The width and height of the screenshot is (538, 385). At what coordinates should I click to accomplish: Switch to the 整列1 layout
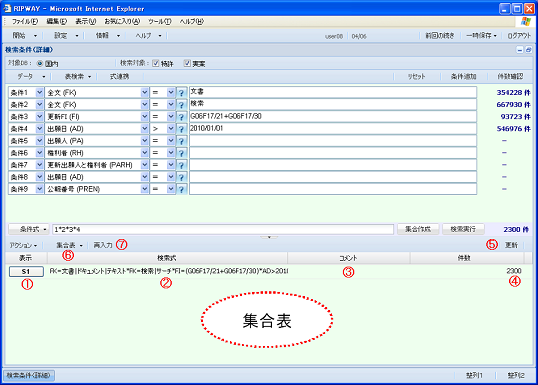pyautogui.click(x=474, y=375)
